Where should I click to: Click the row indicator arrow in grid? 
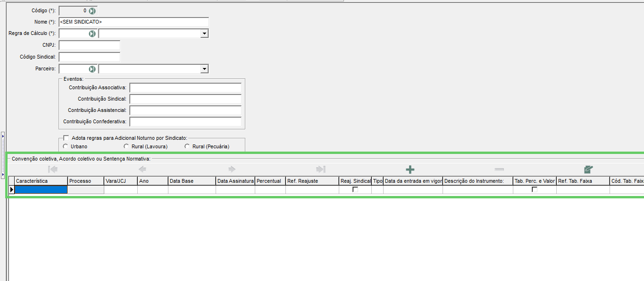12,189
